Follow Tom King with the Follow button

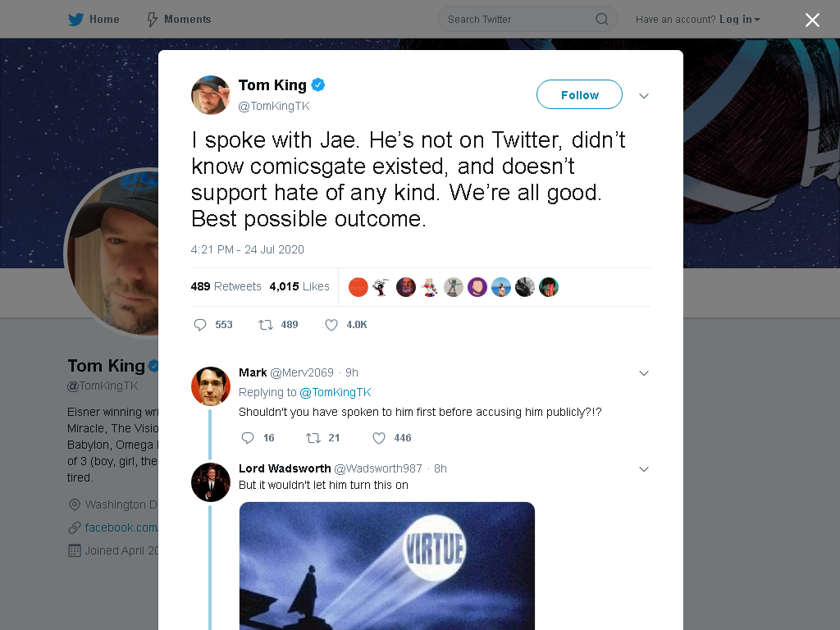[x=580, y=95]
